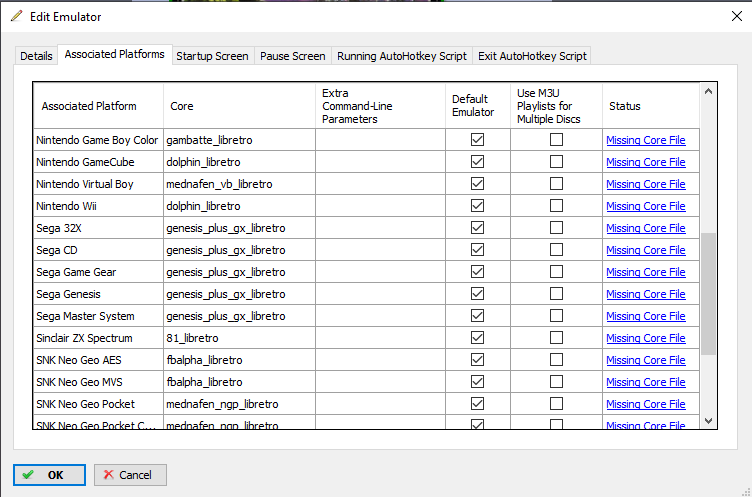Click Extra Command-Line Parameters cell for Nintendo GameCube
This screenshot has height=497, width=752.
coord(380,162)
